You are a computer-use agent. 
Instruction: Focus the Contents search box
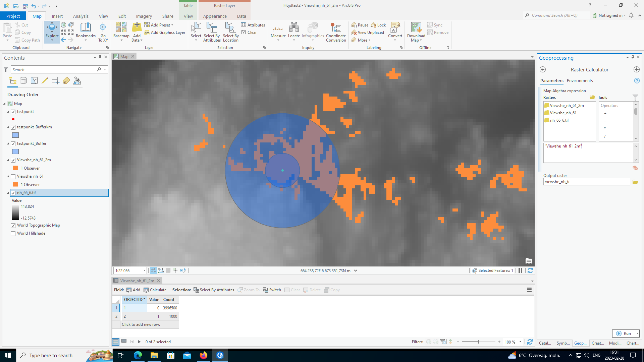point(54,70)
